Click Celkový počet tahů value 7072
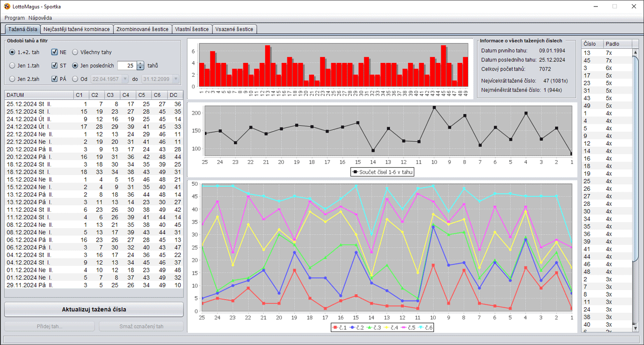644x345 pixels. coord(545,69)
